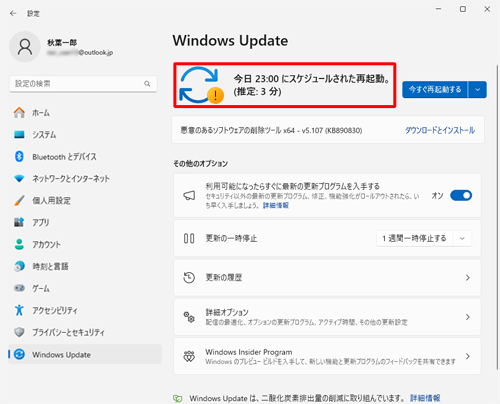
Task: Click the その他のオプション heading
Action: (x=201, y=164)
